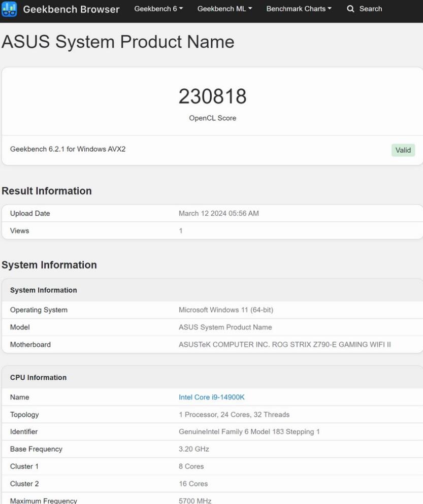Viewport: 423px width, 504px height.
Task: Click the green Valid badge
Action: click(403, 150)
